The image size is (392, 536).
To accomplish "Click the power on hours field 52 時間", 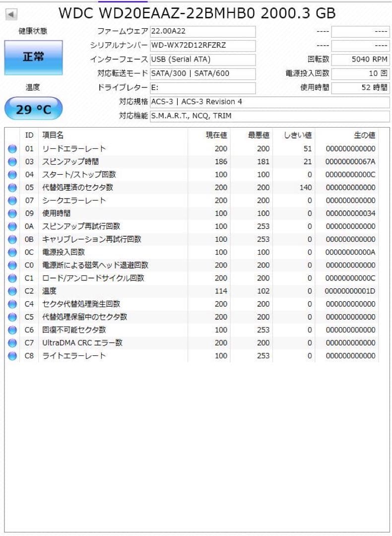I will coord(361,88).
